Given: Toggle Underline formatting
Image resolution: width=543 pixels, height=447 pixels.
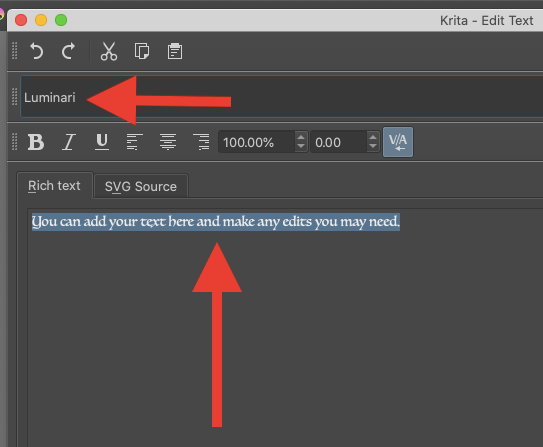Looking at the screenshot, I should coord(102,142).
